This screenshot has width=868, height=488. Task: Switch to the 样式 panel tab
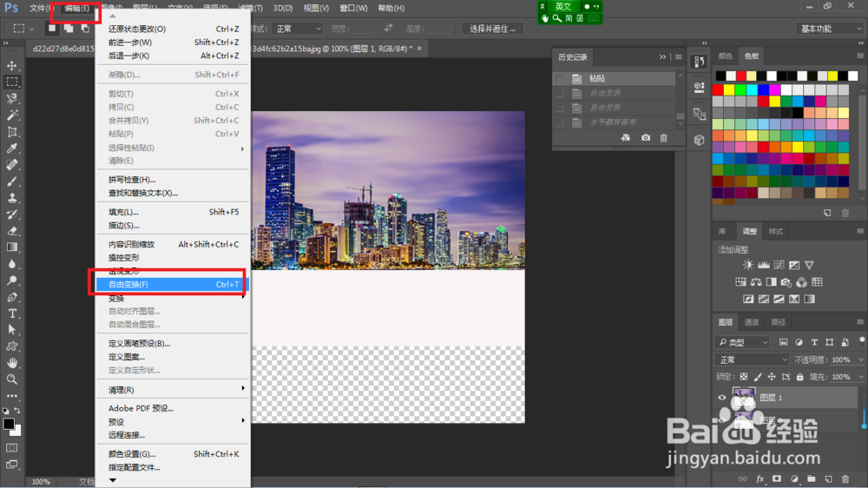tap(775, 231)
